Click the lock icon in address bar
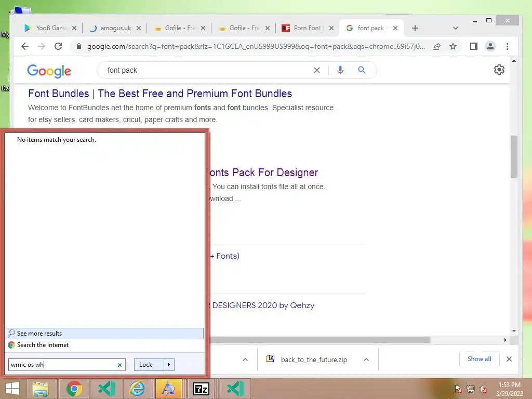 pyautogui.click(x=79, y=46)
